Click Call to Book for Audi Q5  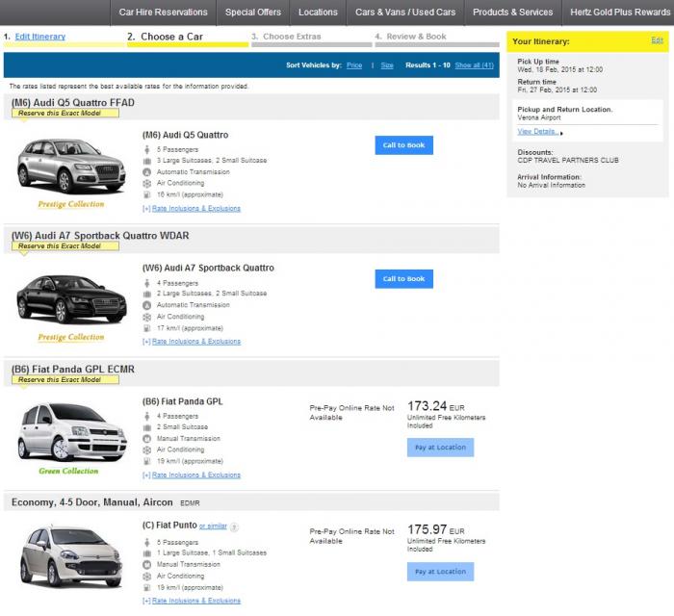coord(403,145)
